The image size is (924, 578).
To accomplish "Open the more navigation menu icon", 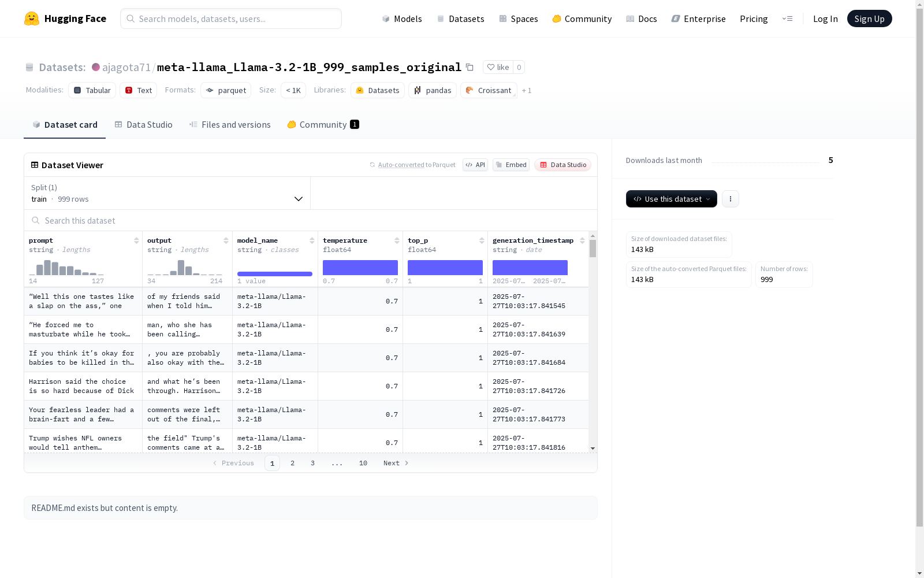I will tap(787, 18).
